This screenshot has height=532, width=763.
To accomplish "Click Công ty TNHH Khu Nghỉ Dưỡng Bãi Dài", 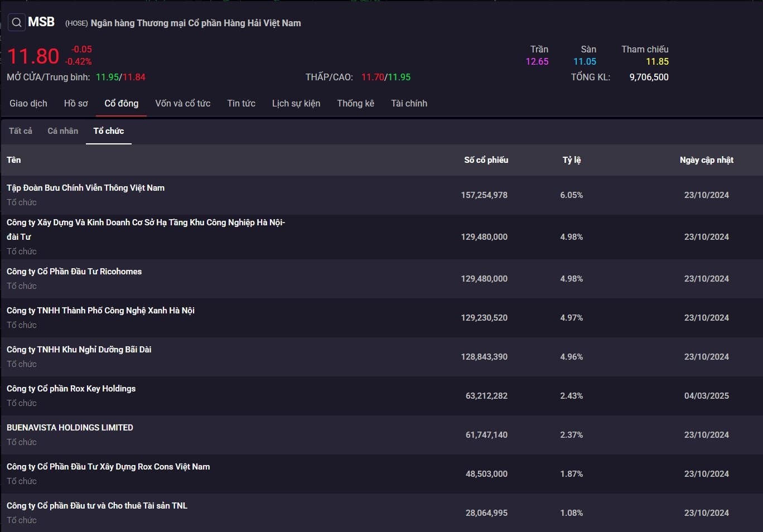I will 79,350.
